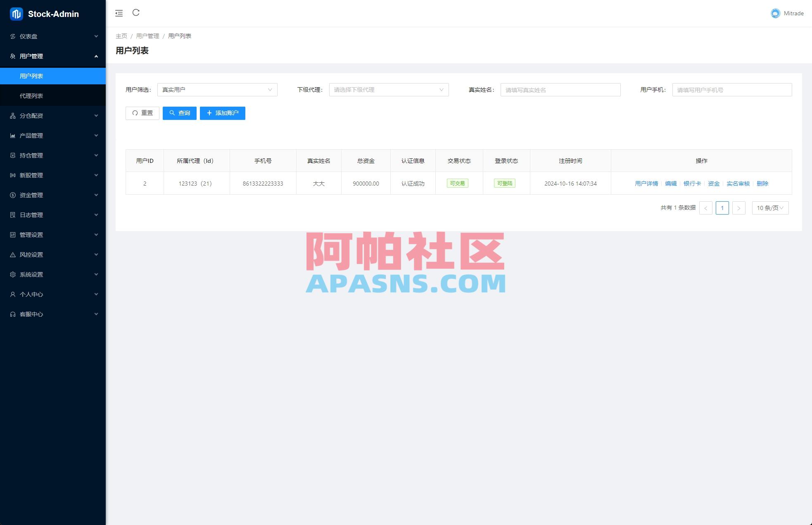Switch to 代理列表 in the sidebar
812x525 pixels.
point(31,95)
